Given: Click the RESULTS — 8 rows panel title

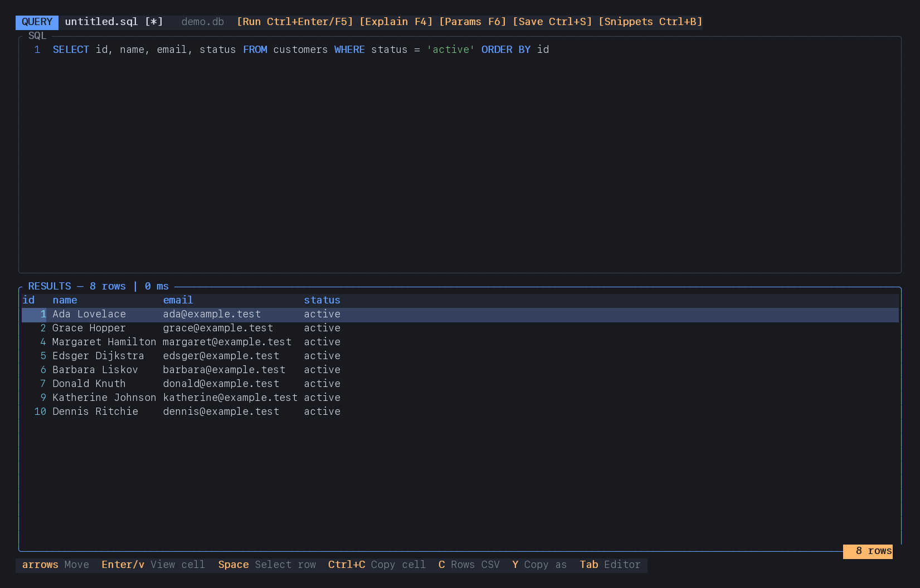Looking at the screenshot, I should (77, 286).
